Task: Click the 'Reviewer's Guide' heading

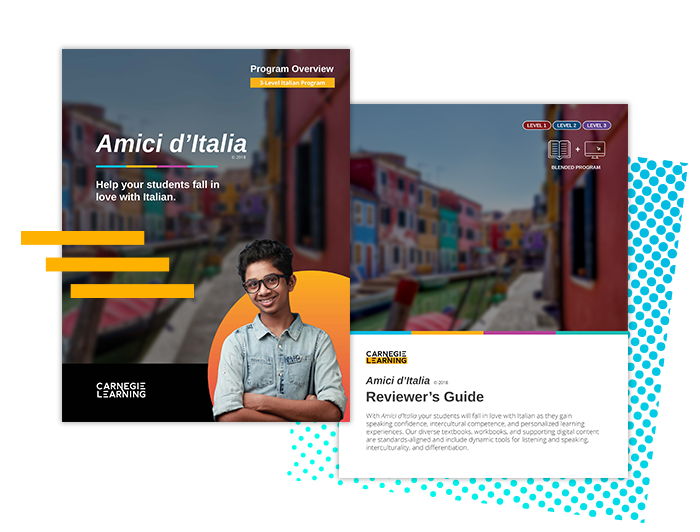Action: tap(425, 397)
